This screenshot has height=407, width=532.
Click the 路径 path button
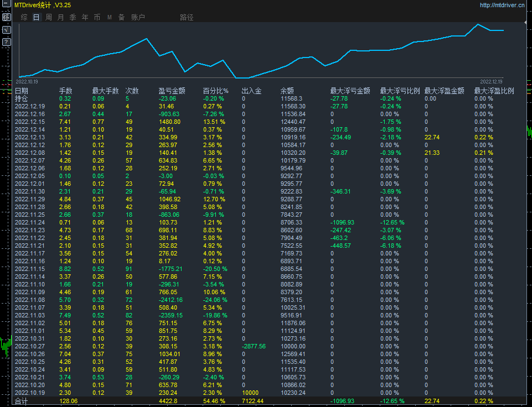click(187, 17)
